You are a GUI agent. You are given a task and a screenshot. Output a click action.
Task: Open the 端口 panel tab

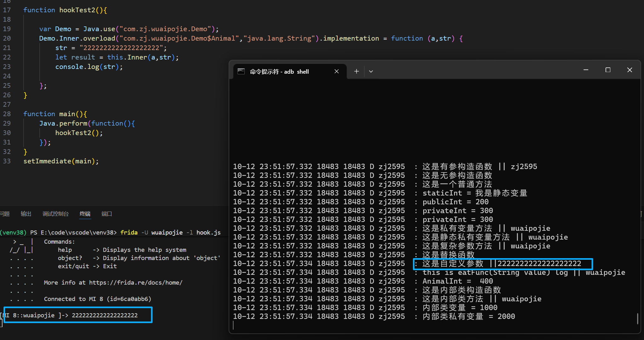click(x=107, y=214)
